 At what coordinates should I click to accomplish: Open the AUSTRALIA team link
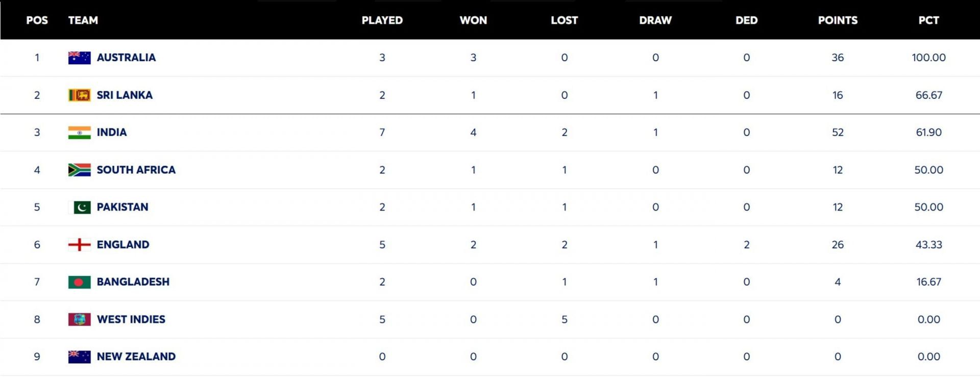click(x=126, y=58)
